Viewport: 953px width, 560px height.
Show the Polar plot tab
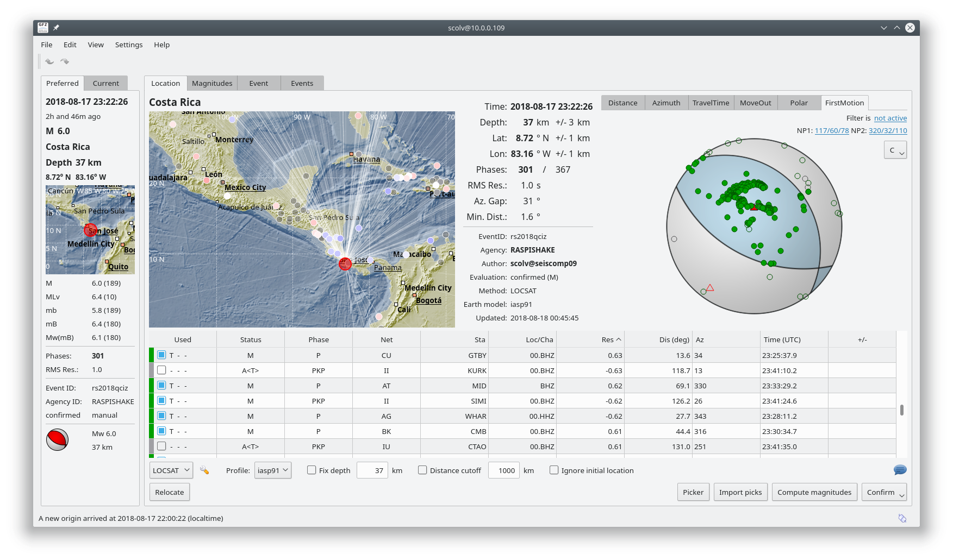(799, 103)
